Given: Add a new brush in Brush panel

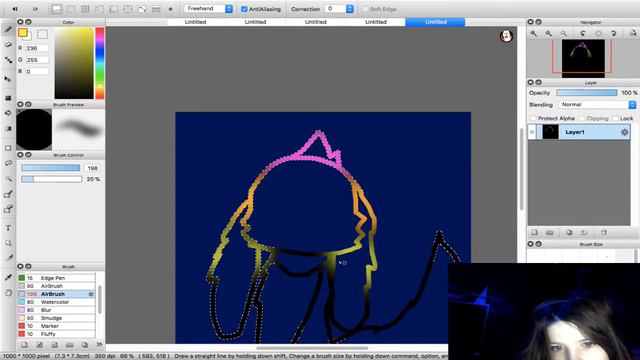Looking at the screenshot, I should (x=24, y=345).
